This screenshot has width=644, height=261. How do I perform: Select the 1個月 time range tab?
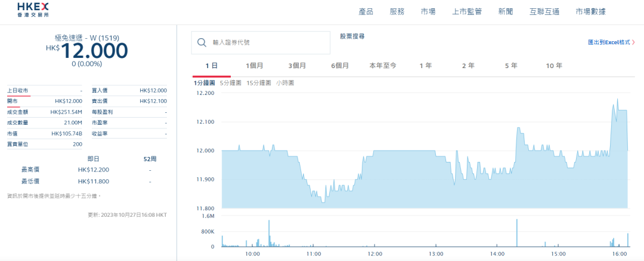pos(254,66)
